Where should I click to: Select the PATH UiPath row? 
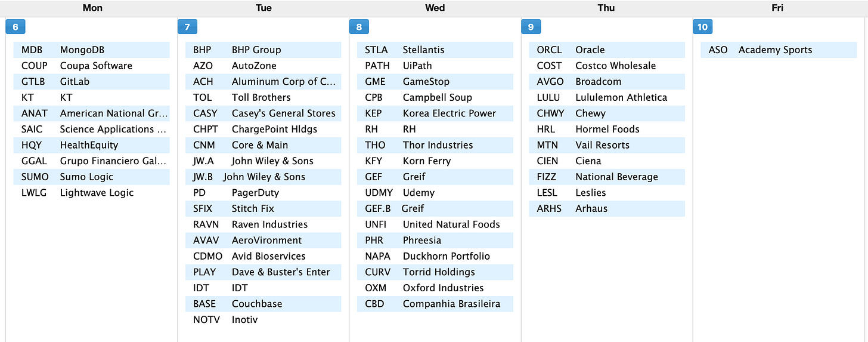click(x=435, y=66)
